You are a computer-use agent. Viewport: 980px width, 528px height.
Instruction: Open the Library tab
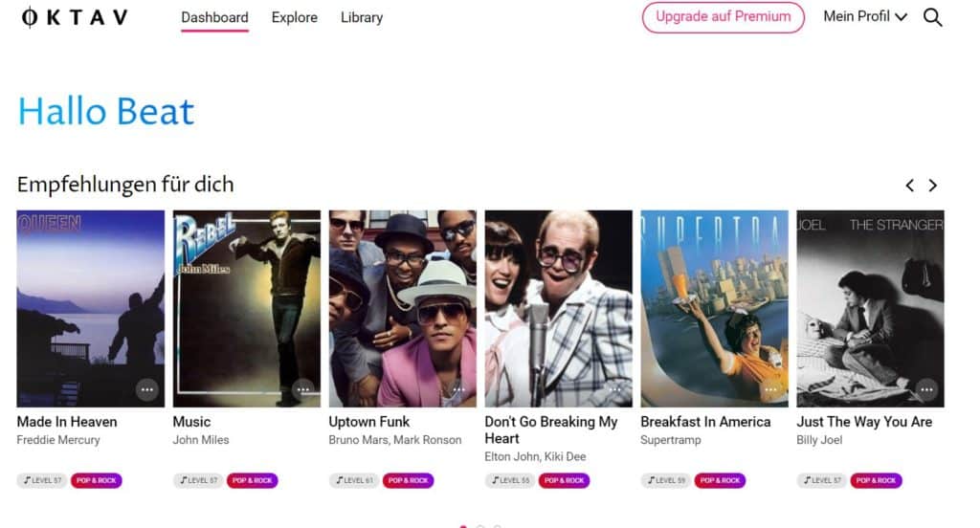(361, 17)
